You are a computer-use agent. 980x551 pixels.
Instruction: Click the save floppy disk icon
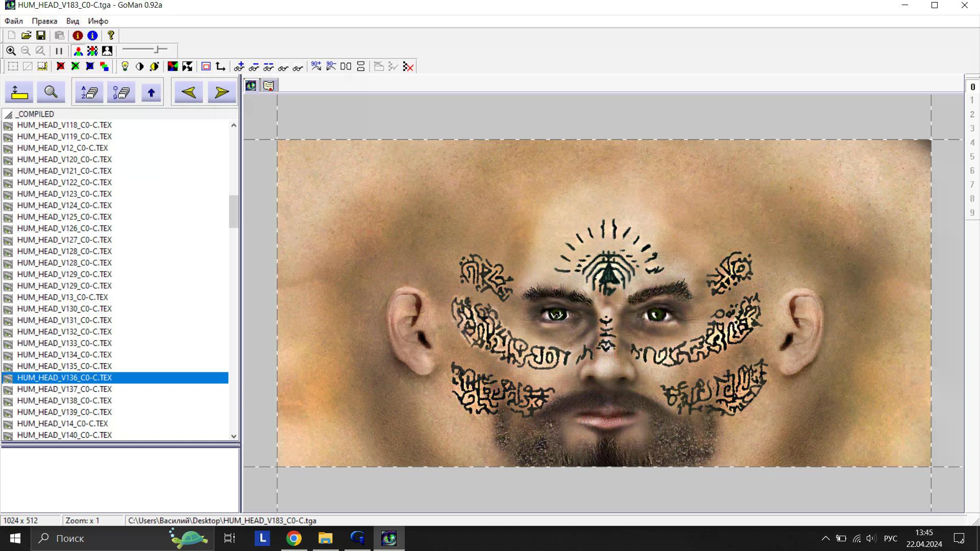pos(41,35)
